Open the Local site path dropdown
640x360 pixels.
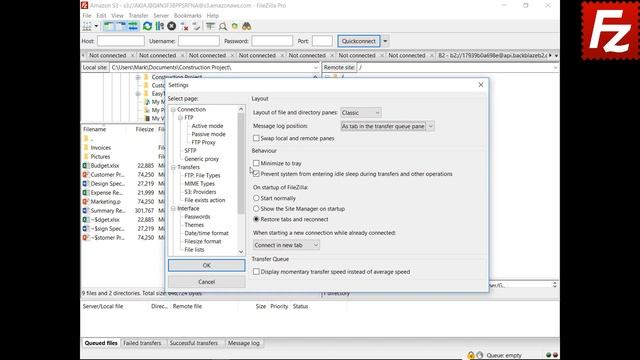pyautogui.click(x=316, y=67)
